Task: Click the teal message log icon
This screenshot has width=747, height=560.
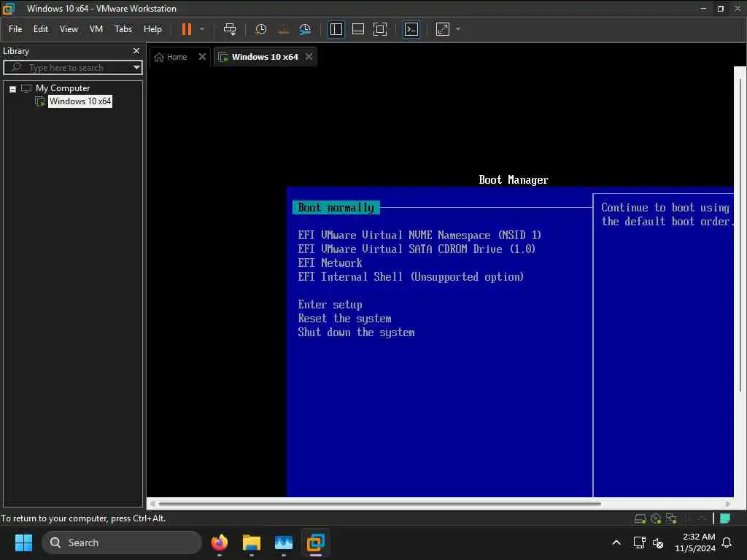Action: click(x=725, y=518)
